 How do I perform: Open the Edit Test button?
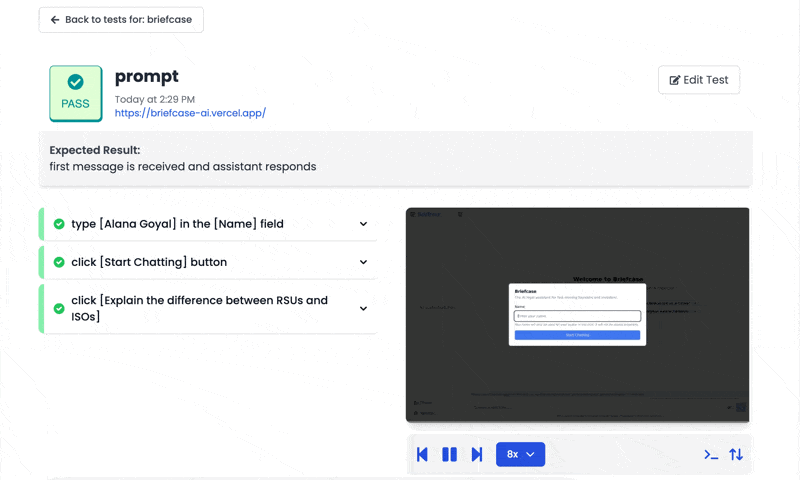point(698,80)
